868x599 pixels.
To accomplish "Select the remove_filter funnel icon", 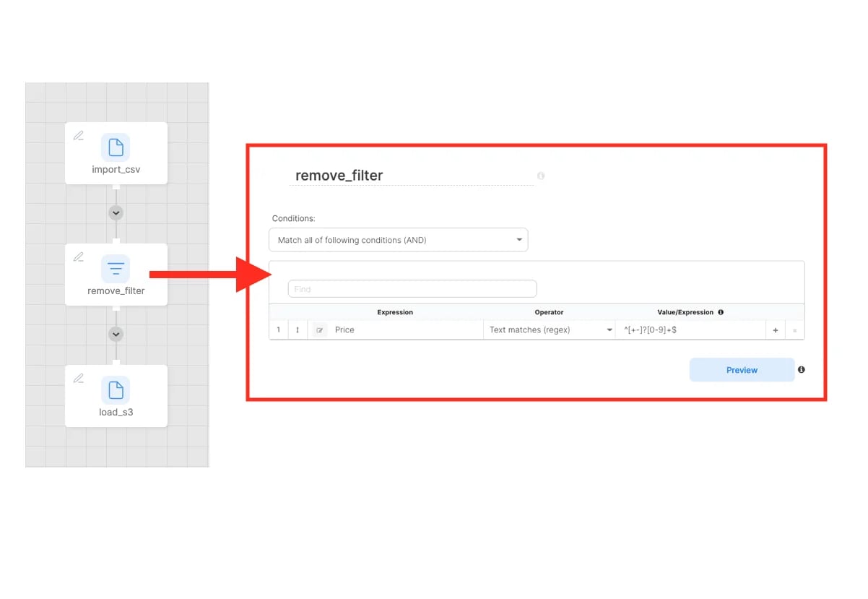I will (x=116, y=269).
